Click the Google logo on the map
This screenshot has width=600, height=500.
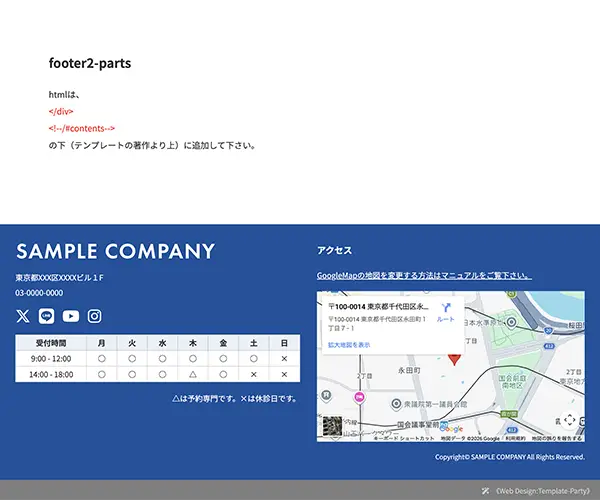pyautogui.click(x=450, y=429)
